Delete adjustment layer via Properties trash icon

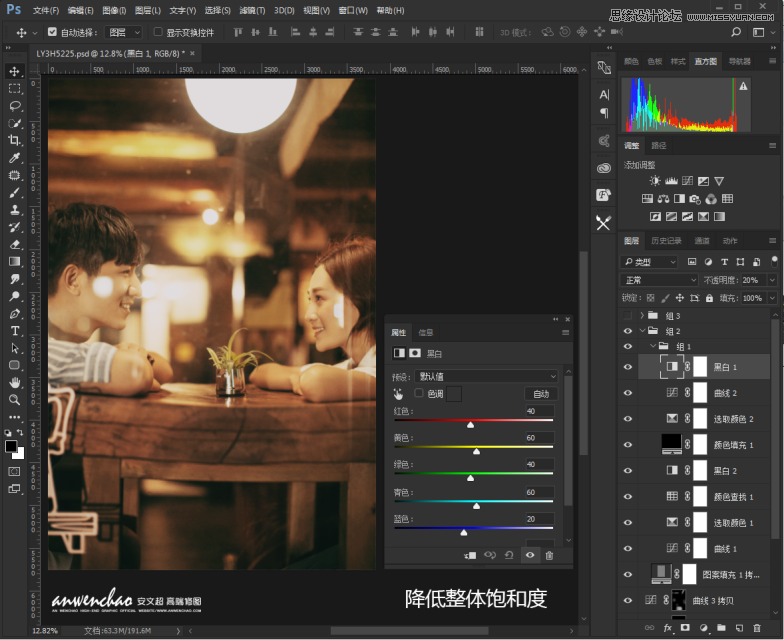click(549, 555)
